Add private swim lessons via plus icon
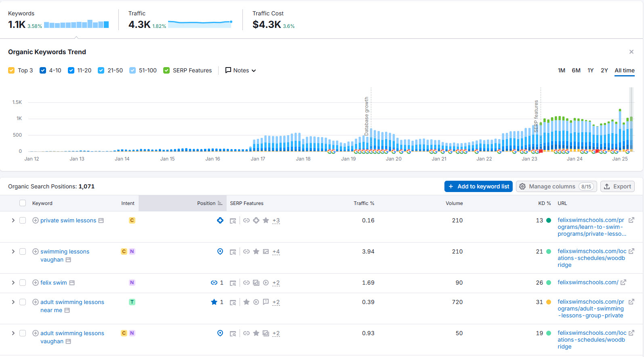The width and height of the screenshot is (644, 357). pos(36,220)
